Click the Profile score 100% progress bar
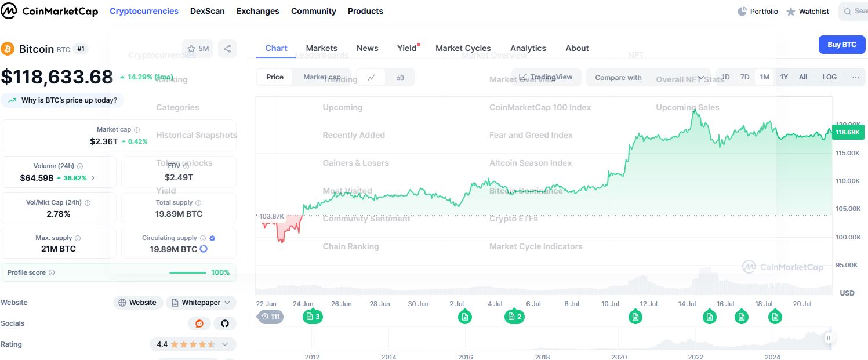This screenshot has width=868, height=360. [188, 272]
